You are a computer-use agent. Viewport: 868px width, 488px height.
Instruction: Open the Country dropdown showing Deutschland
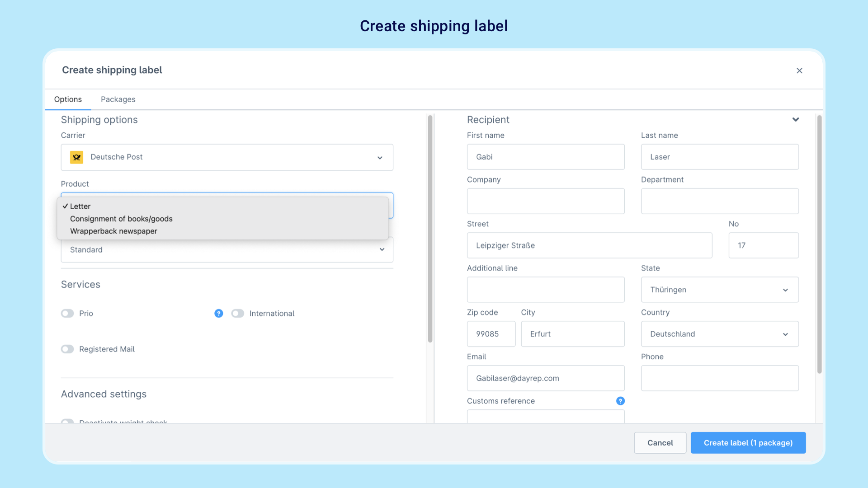pos(720,334)
